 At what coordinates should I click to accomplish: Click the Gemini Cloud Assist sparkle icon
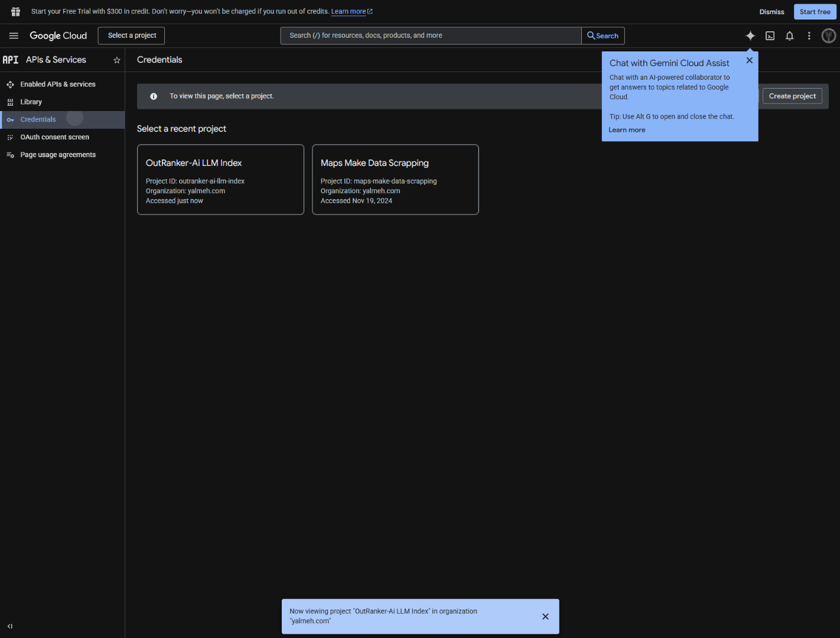click(x=750, y=36)
